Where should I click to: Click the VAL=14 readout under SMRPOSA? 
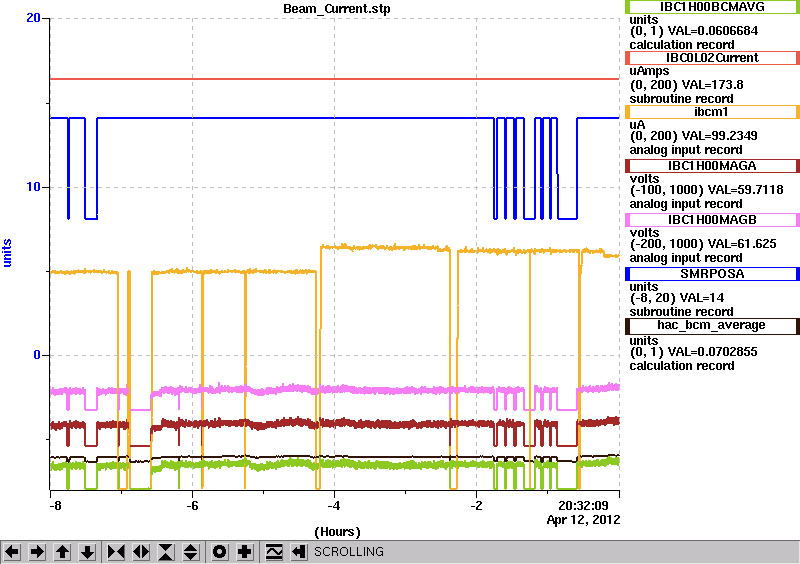[695, 298]
